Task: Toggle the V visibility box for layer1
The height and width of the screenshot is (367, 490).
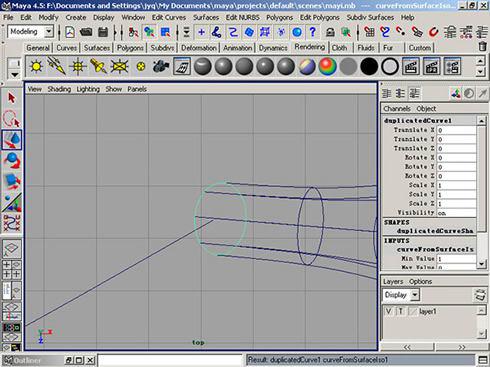Action: pos(388,311)
